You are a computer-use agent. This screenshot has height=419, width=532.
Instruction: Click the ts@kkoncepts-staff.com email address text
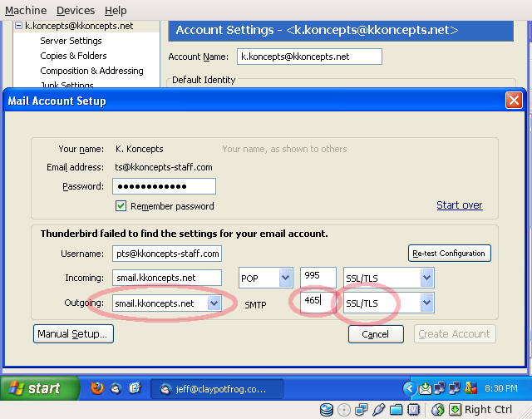point(164,167)
